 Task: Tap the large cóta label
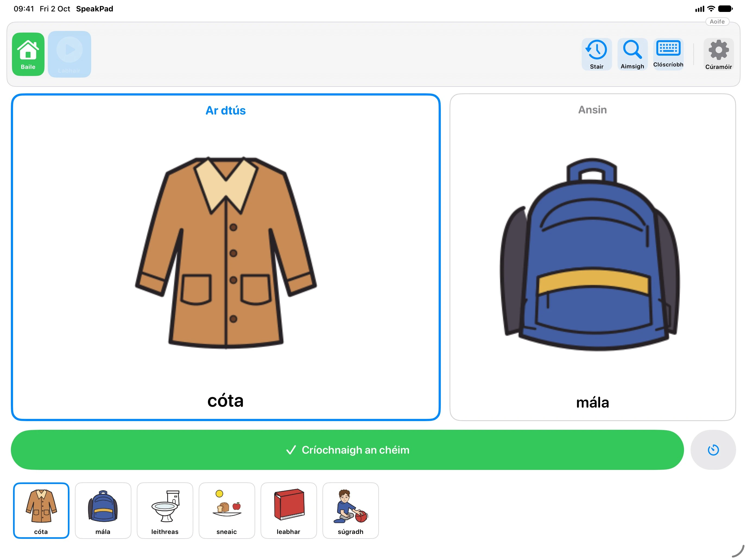coord(225,401)
